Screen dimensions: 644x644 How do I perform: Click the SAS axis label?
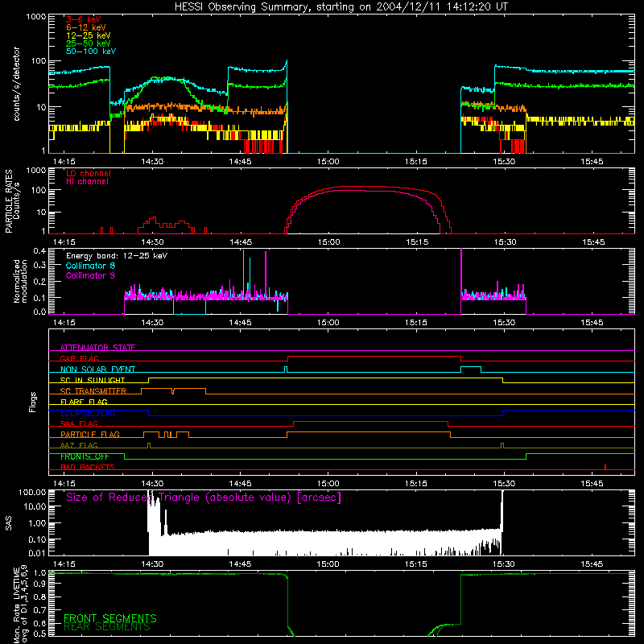[x=8, y=523]
